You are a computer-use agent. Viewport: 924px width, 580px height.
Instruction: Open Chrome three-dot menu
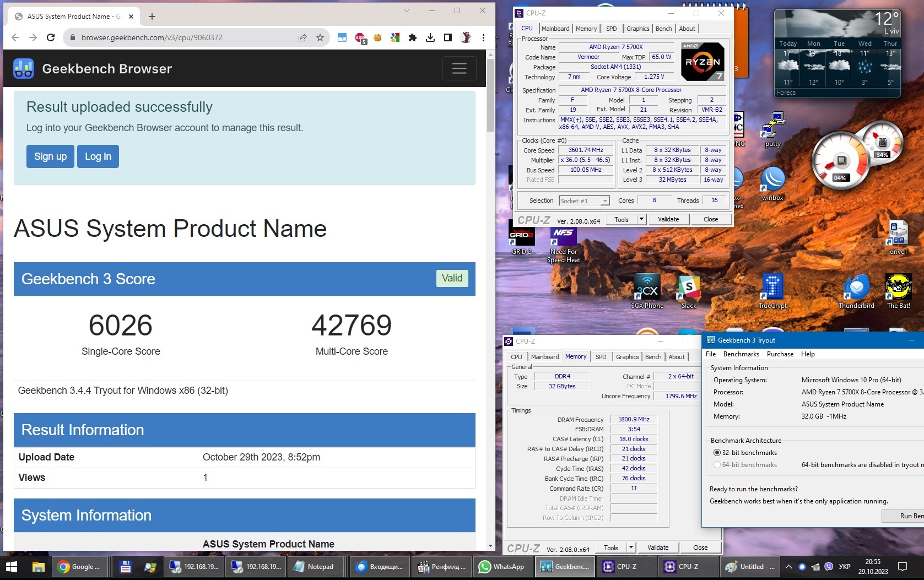coord(483,37)
